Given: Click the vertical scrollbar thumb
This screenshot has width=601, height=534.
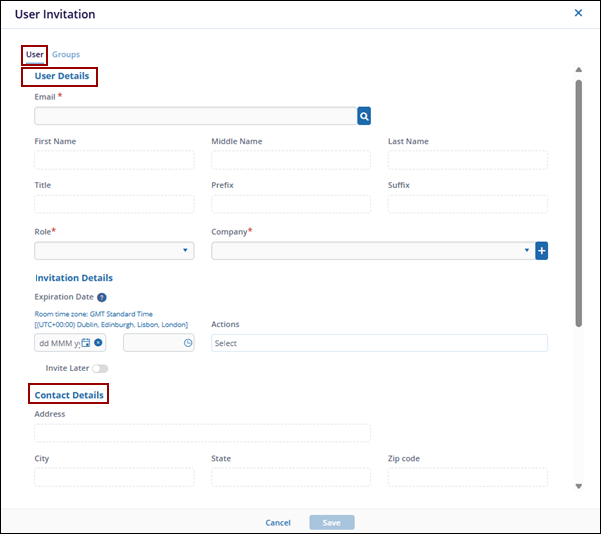Looking at the screenshot, I should [x=578, y=200].
